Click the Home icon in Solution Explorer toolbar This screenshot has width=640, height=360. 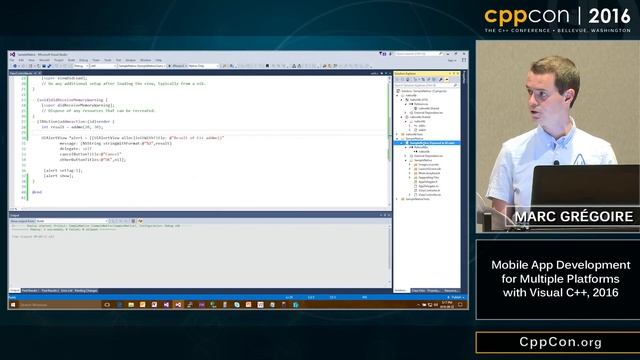coord(407,80)
